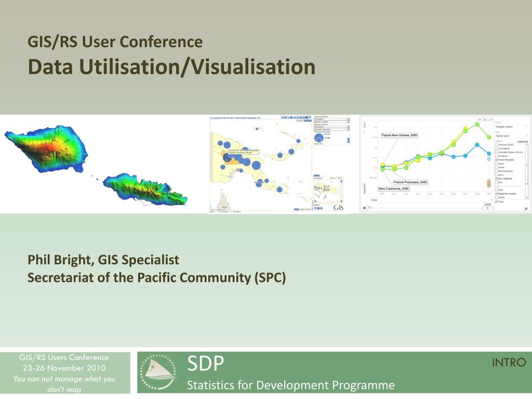Screen dimensions: 532x399
Task: Click the GIS logo in population map
Action: tap(338, 207)
